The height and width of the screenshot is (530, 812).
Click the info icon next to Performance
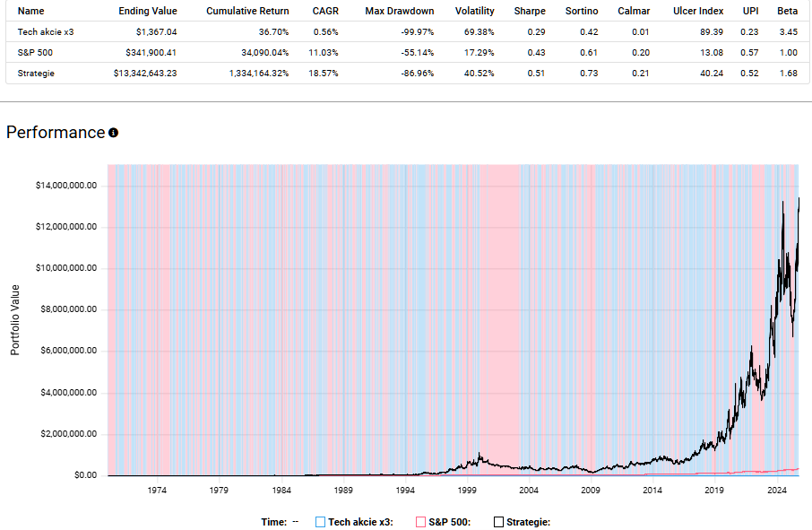pyautogui.click(x=113, y=133)
